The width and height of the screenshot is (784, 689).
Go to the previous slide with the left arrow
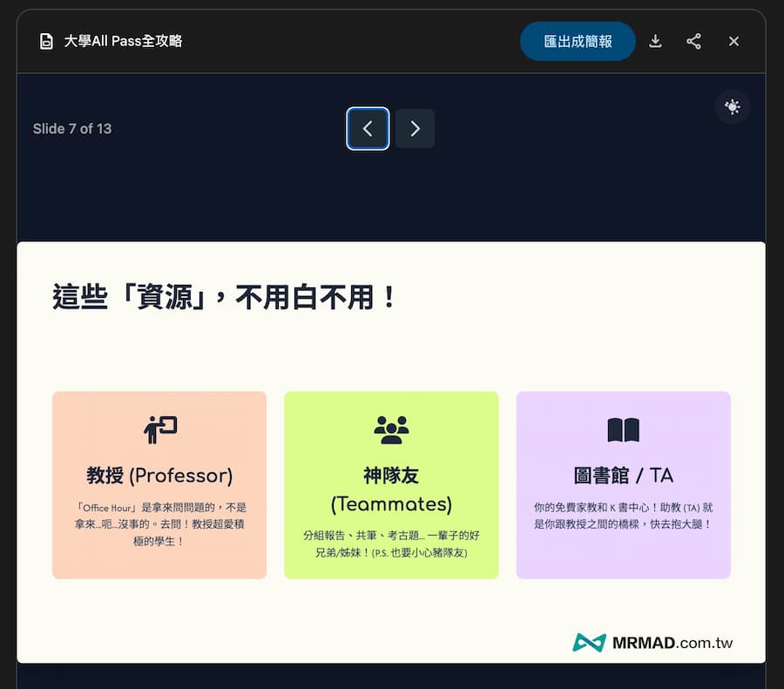[x=368, y=128]
